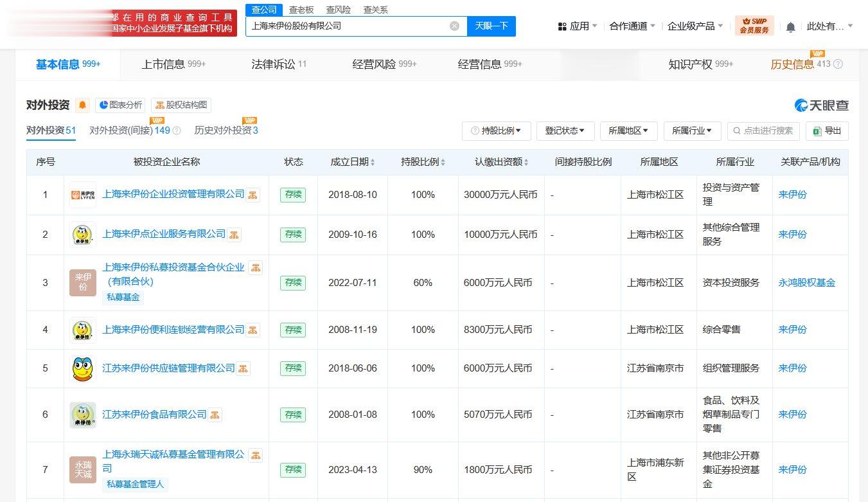Click logo of 上海来伊点企业服务有限公司
The image size is (868, 502).
tap(83, 235)
